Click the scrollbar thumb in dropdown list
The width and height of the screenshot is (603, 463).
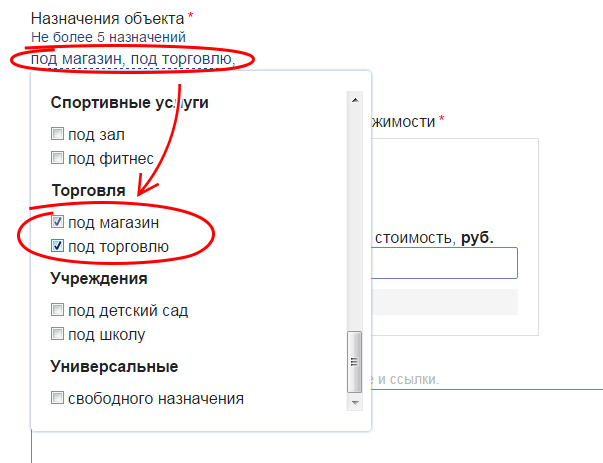click(353, 360)
